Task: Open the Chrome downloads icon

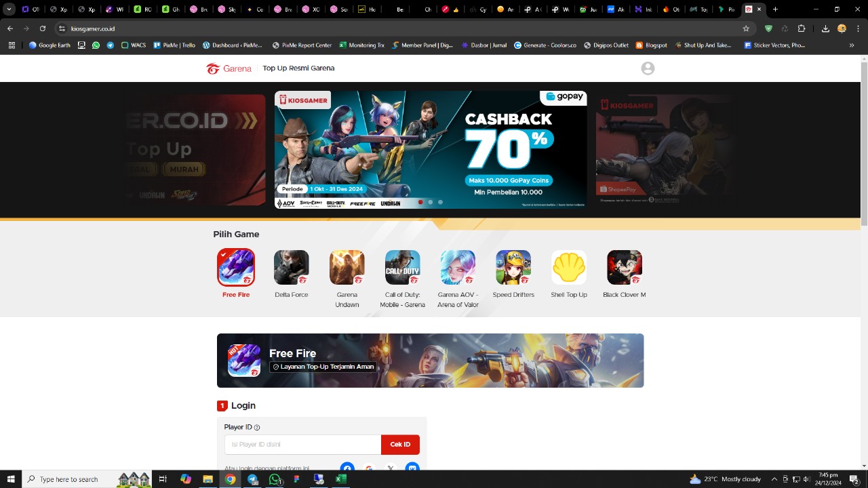Action: 825,28
